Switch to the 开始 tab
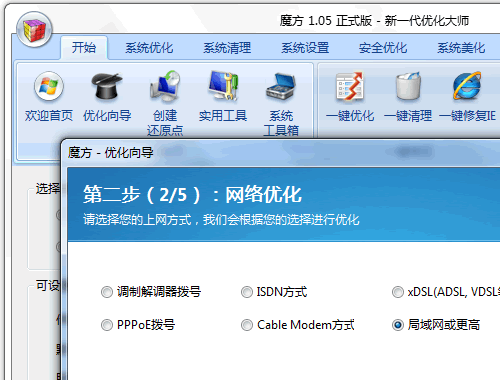 (x=84, y=48)
